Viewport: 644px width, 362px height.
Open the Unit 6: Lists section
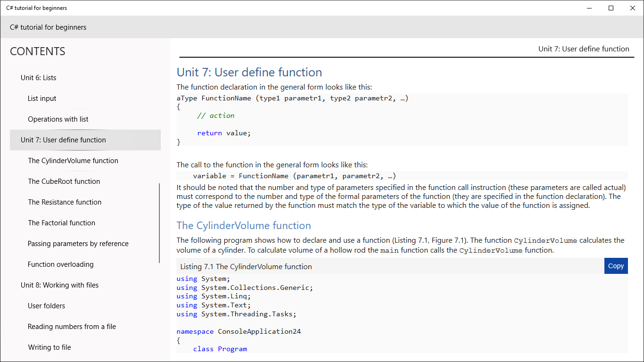click(39, 78)
